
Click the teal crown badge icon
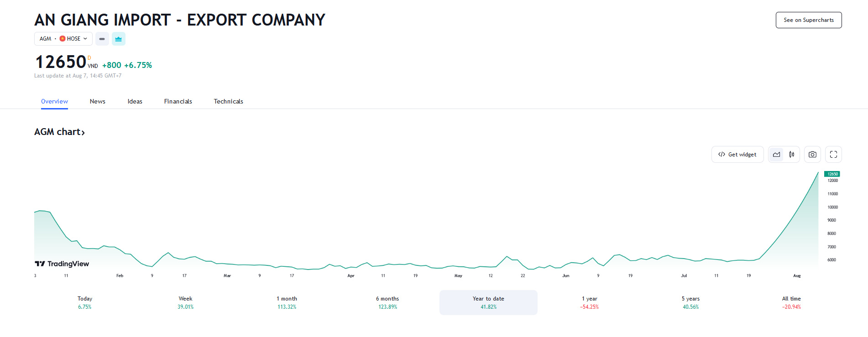tap(118, 39)
